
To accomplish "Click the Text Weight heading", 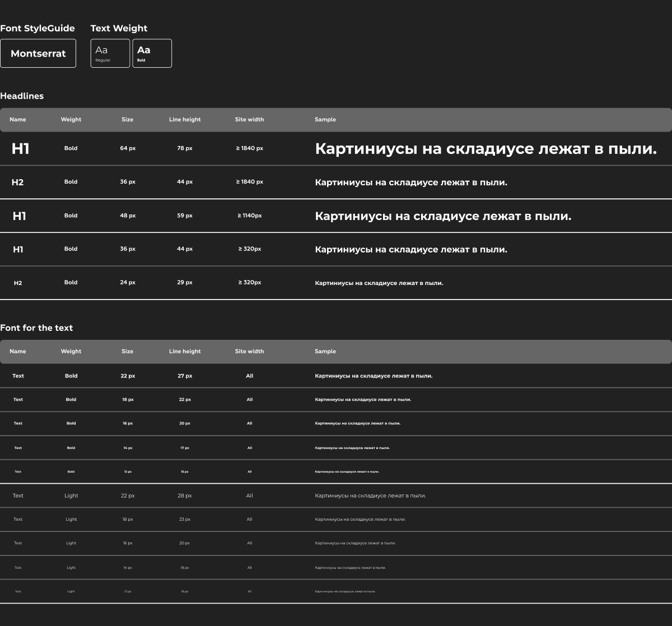I will [x=119, y=28].
